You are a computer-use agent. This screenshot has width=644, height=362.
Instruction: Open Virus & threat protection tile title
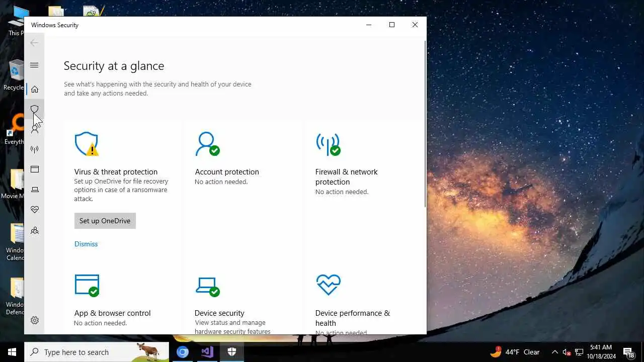point(116,172)
